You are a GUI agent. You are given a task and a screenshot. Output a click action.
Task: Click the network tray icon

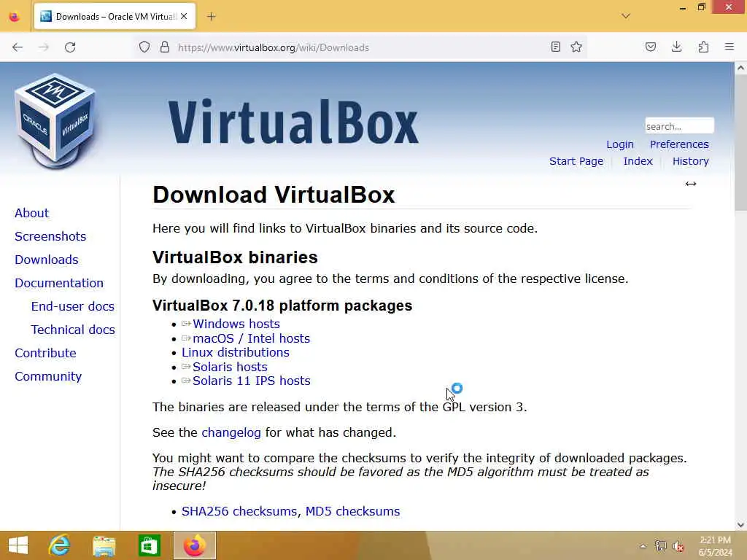click(660, 546)
